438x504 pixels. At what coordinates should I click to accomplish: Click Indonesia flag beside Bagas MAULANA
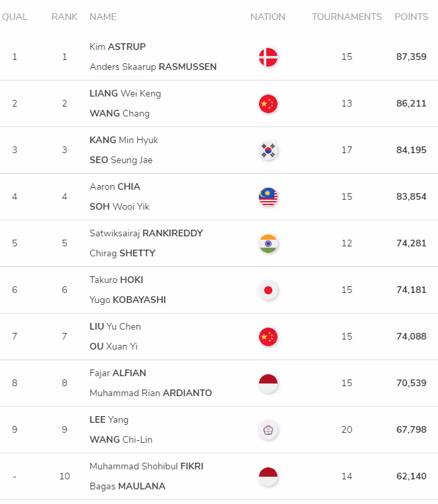coord(268,477)
